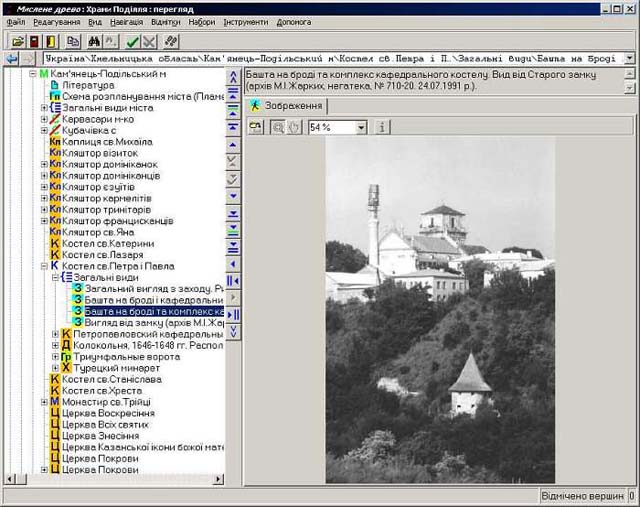This screenshot has width=640, height=507.
Task: Select the magnifier zoom tool above image
Action: click(278, 127)
